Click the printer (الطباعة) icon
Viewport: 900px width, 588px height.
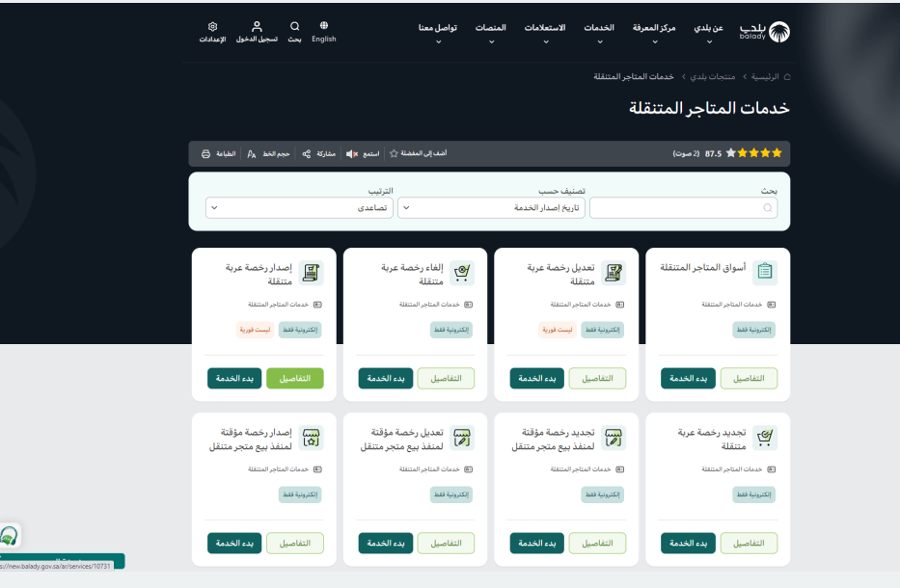coord(206,153)
